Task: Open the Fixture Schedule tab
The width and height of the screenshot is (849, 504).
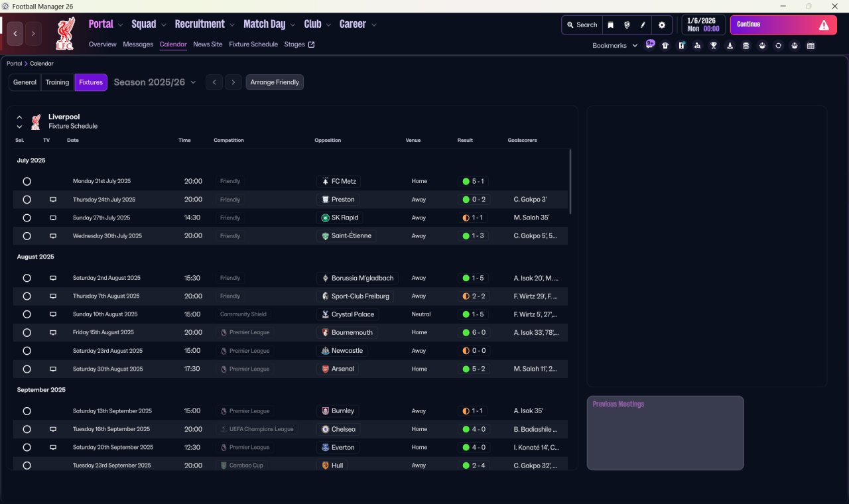Action: click(x=253, y=44)
